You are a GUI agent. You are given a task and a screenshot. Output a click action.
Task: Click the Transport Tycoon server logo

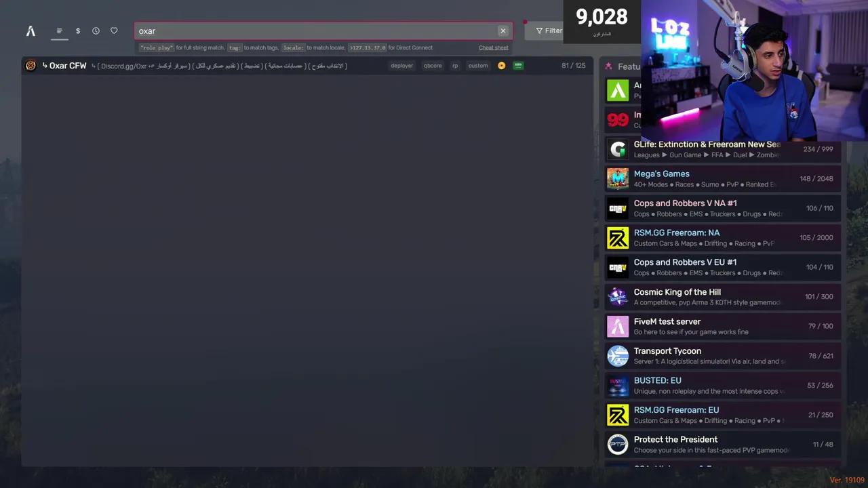[618, 356]
